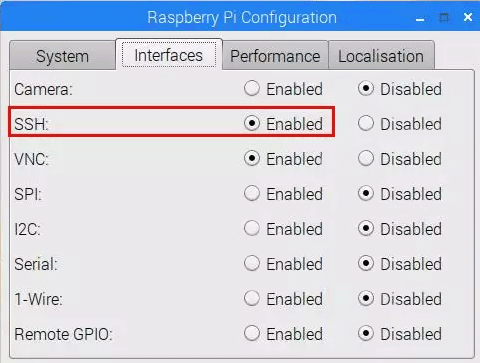This screenshot has height=363, width=480.
Task: Close the Raspberry Pi Configuration window
Action: [468, 17]
